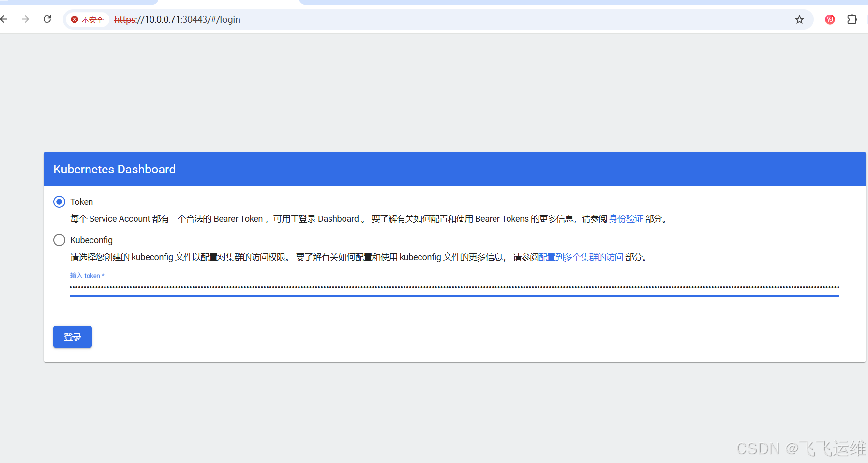Go back using the browser back arrow

point(4,19)
